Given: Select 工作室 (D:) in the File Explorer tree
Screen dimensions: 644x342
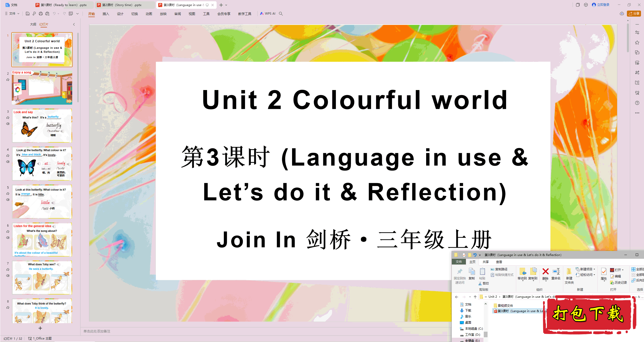Looking at the screenshot, I should click(470, 335).
